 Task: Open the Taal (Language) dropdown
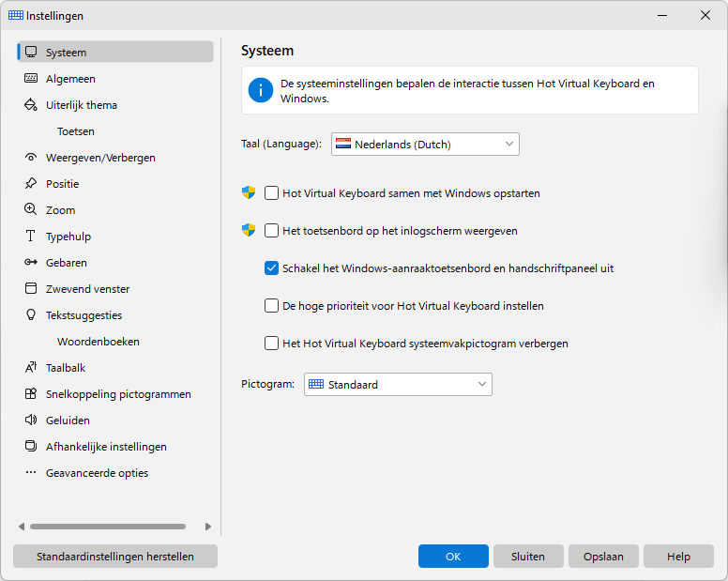point(425,144)
